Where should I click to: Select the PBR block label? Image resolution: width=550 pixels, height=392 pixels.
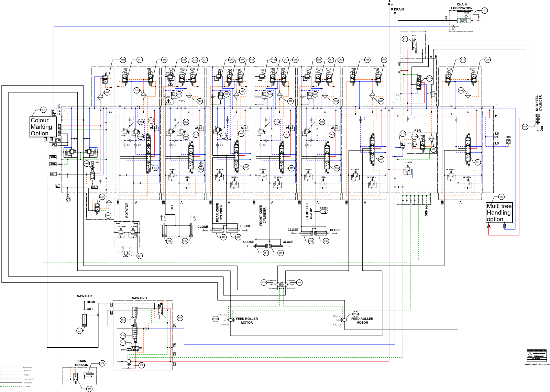[x=418, y=131]
